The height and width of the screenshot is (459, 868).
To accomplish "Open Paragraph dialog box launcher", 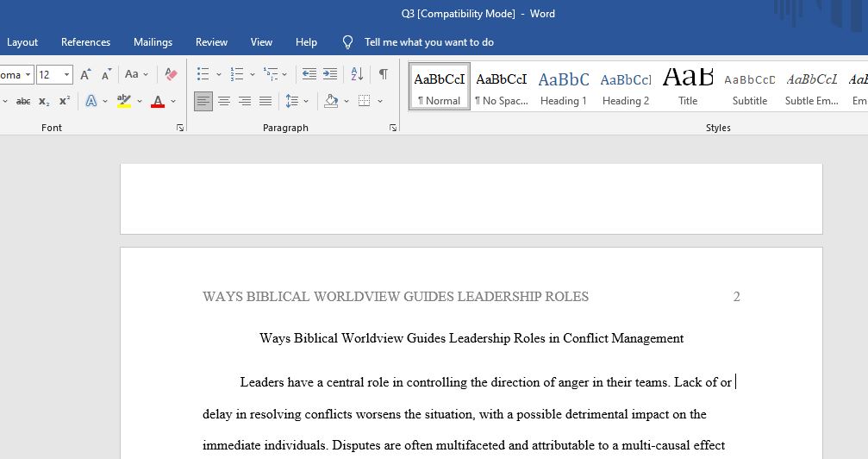I will tap(393, 128).
